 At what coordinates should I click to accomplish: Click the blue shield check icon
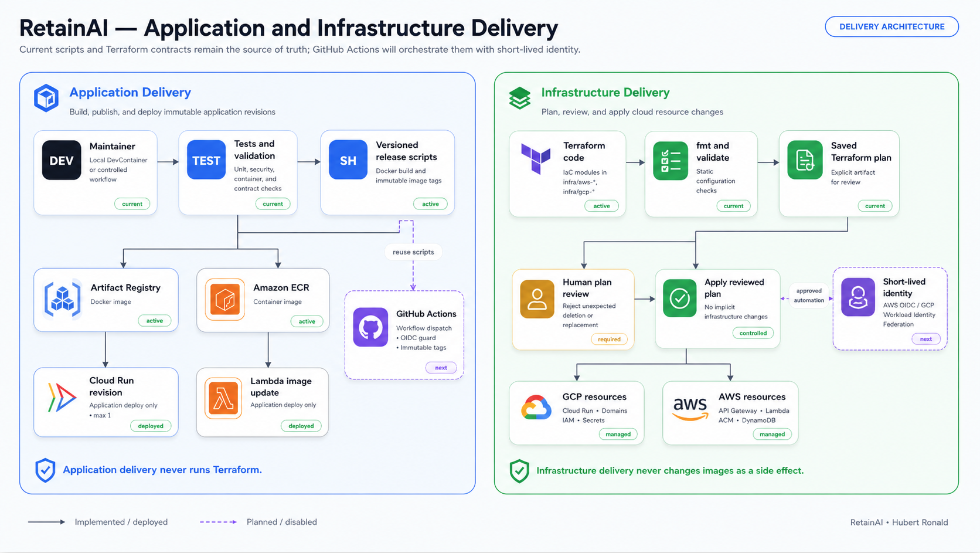45,470
